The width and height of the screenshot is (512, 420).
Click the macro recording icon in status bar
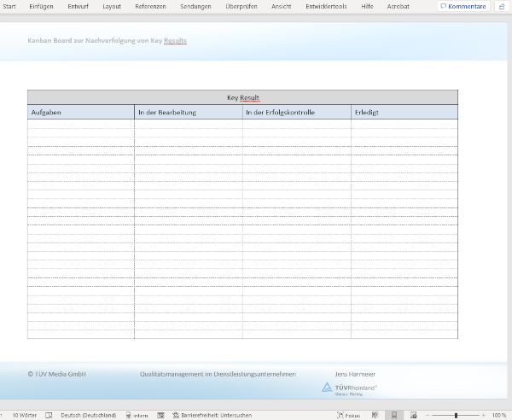pos(160,415)
